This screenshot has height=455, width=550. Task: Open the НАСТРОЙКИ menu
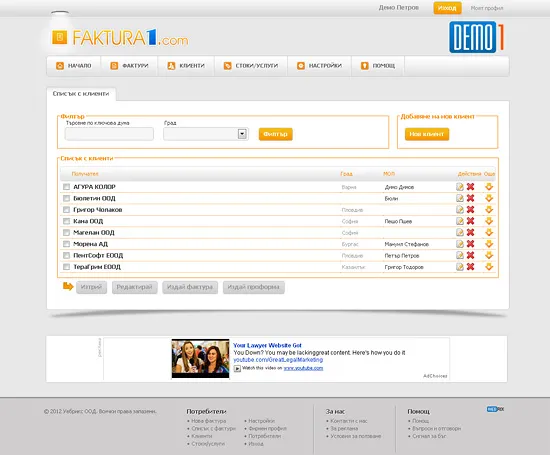tap(320, 66)
